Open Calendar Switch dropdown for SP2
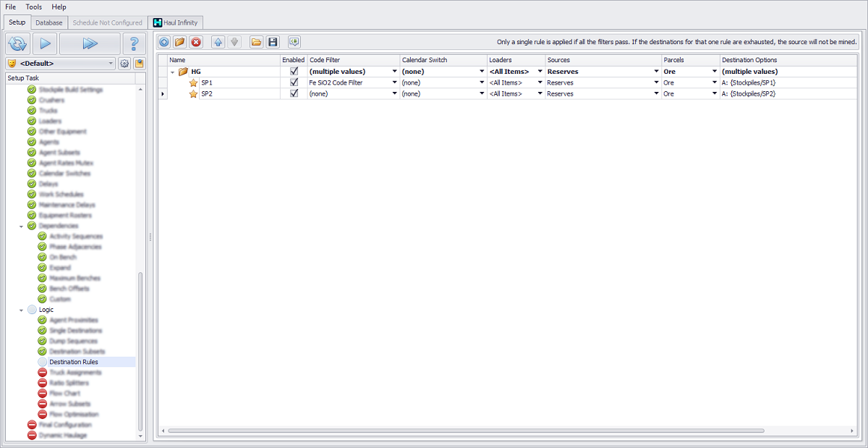Viewport: 868px width, 448px height. [482, 93]
